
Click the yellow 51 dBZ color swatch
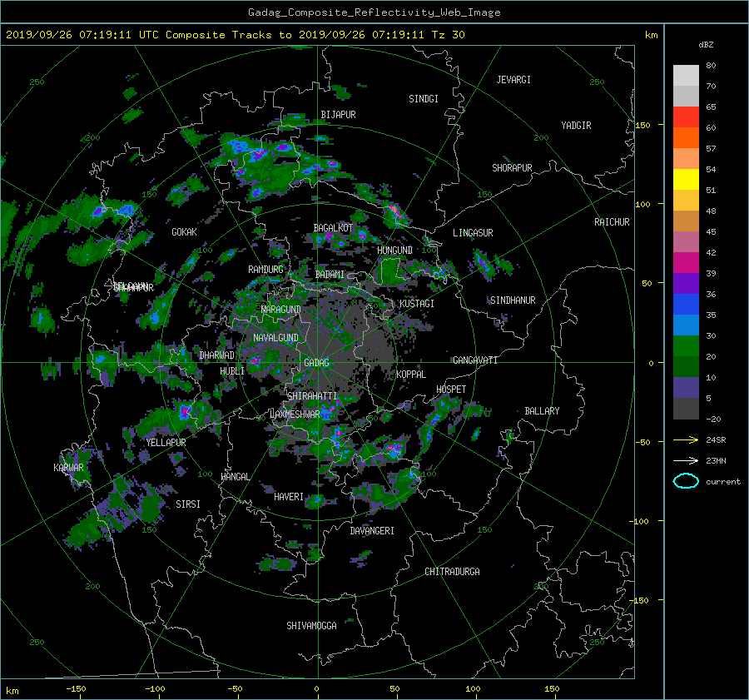686,180
